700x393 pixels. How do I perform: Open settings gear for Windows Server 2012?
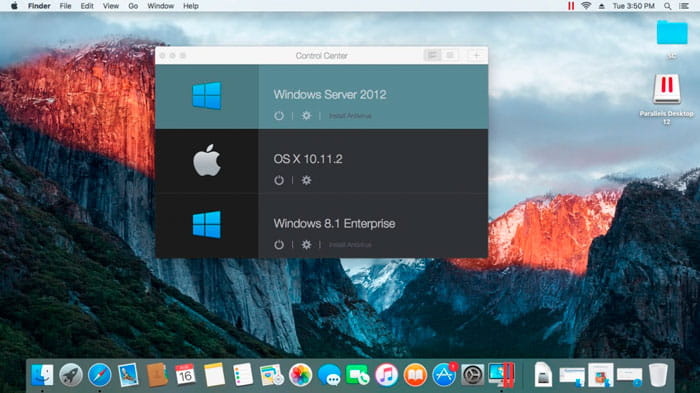click(x=306, y=116)
